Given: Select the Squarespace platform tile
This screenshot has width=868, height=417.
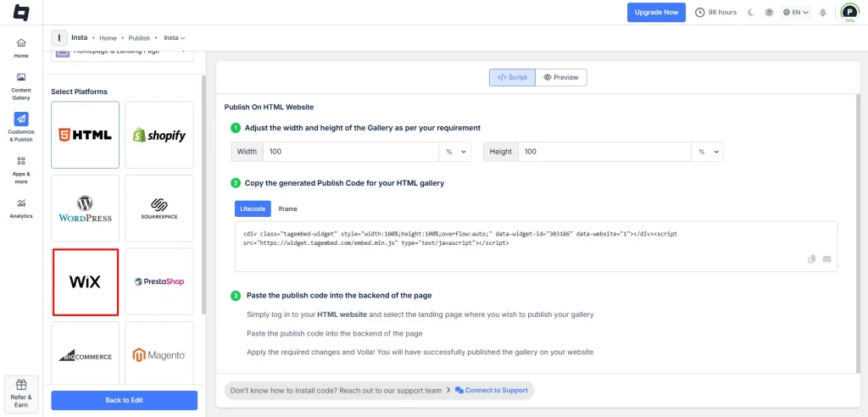Looking at the screenshot, I should 159,208.
